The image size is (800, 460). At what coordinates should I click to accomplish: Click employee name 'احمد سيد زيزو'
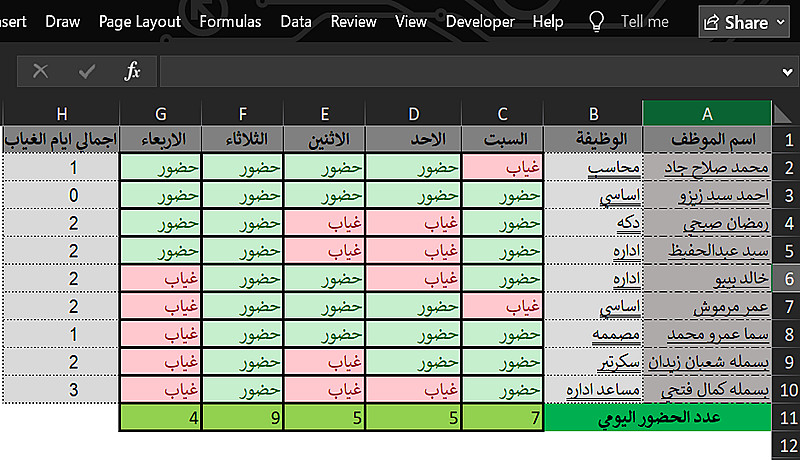click(x=707, y=195)
